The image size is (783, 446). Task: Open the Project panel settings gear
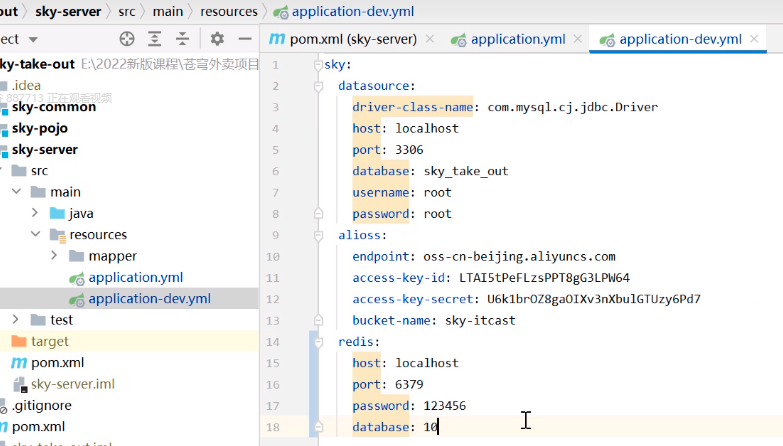(x=217, y=39)
